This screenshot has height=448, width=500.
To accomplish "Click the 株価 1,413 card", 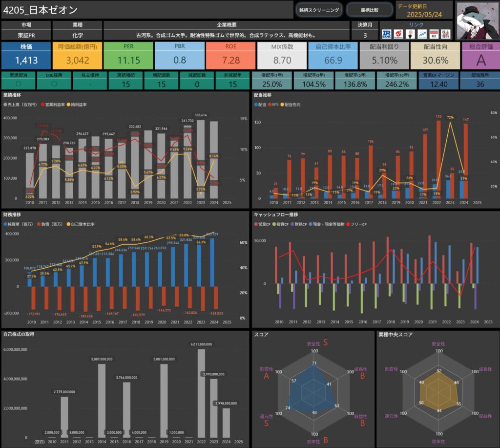I will point(26,56).
